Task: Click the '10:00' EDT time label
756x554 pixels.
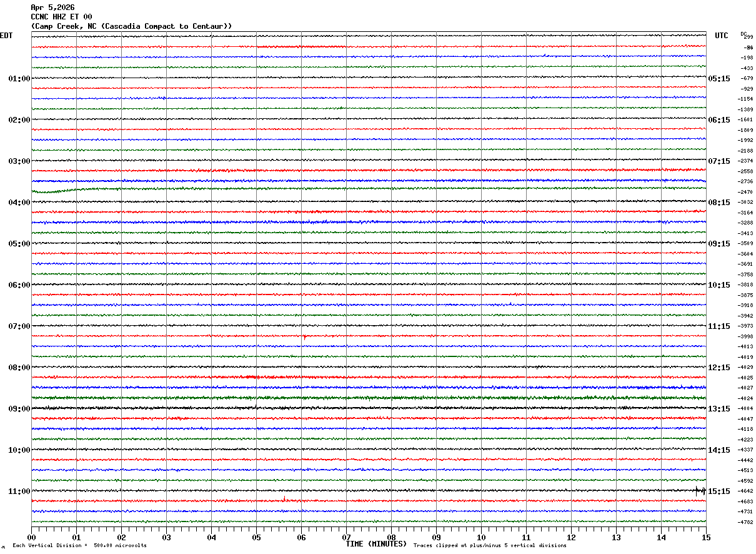Action: [x=19, y=450]
